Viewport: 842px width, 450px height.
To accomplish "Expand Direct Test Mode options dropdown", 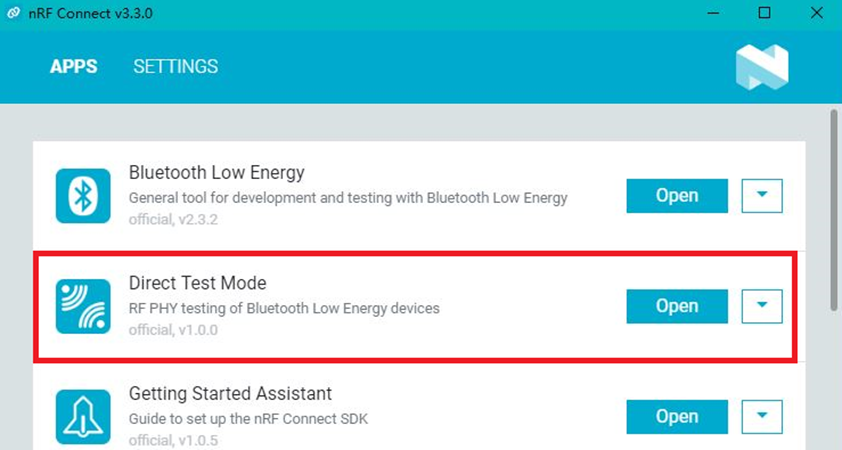I will [762, 306].
